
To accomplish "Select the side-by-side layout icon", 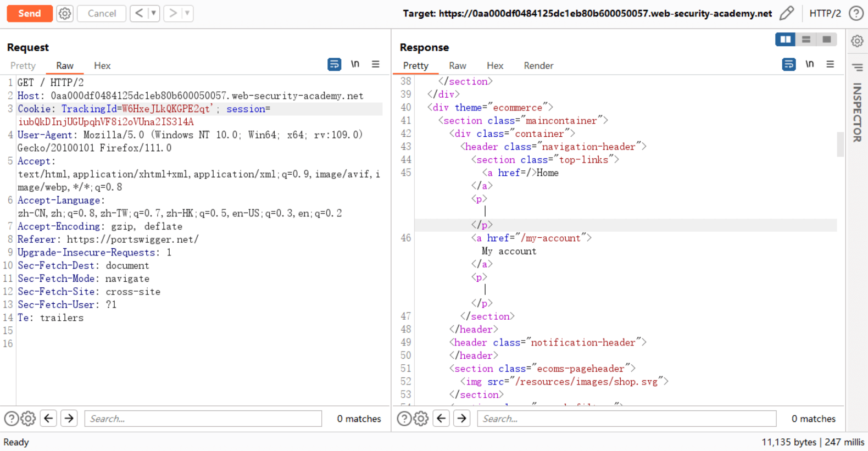I will (785, 40).
